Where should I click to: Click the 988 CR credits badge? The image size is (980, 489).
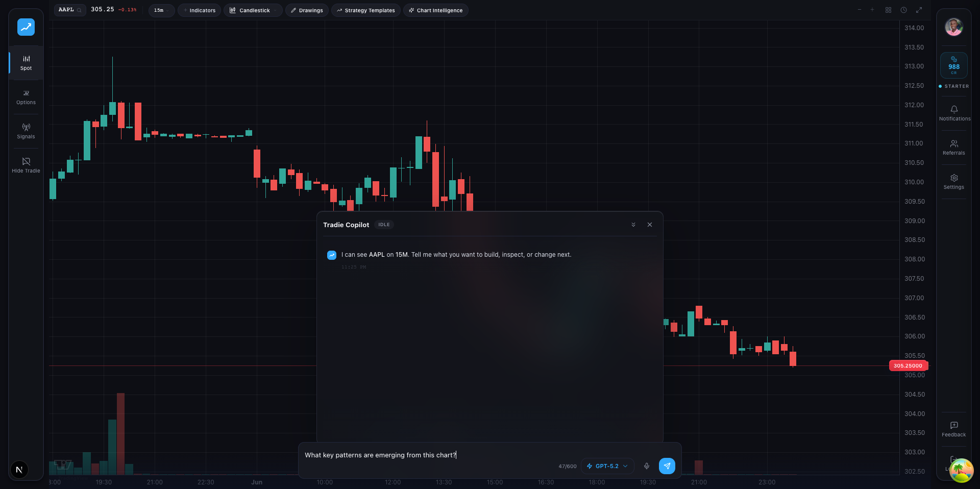tap(953, 65)
